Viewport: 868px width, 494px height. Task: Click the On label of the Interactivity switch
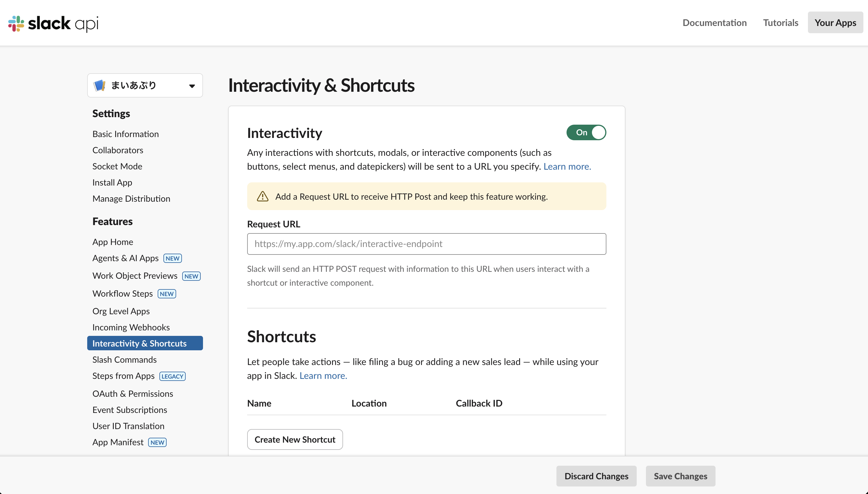581,132
